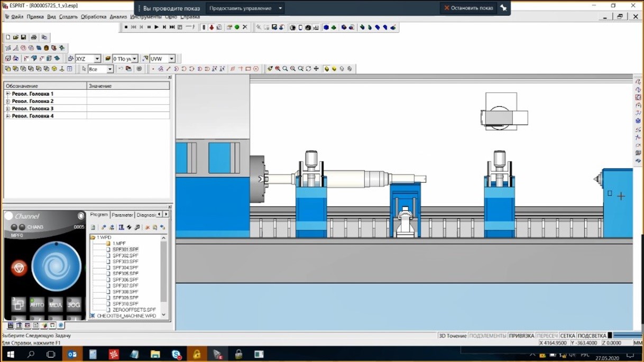The image size is (644, 362).
Task: Click the blue swirl cycle start dial
Action: pyautogui.click(x=56, y=267)
